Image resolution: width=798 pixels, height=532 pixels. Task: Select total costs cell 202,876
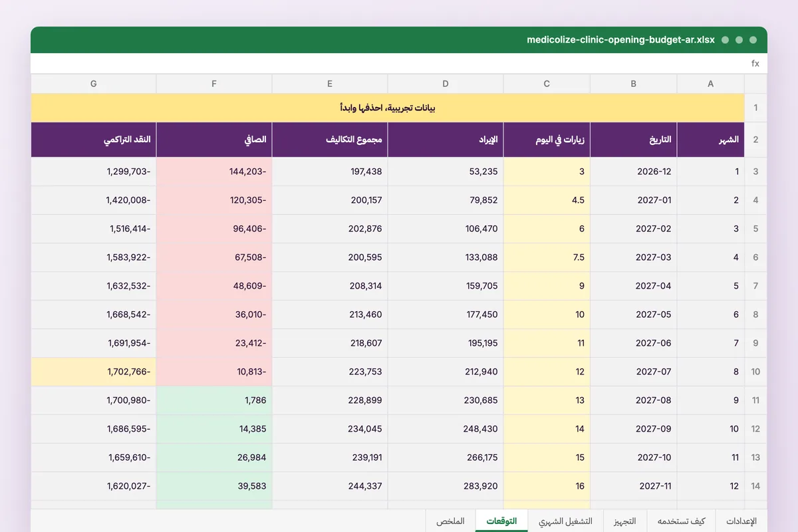coord(330,229)
